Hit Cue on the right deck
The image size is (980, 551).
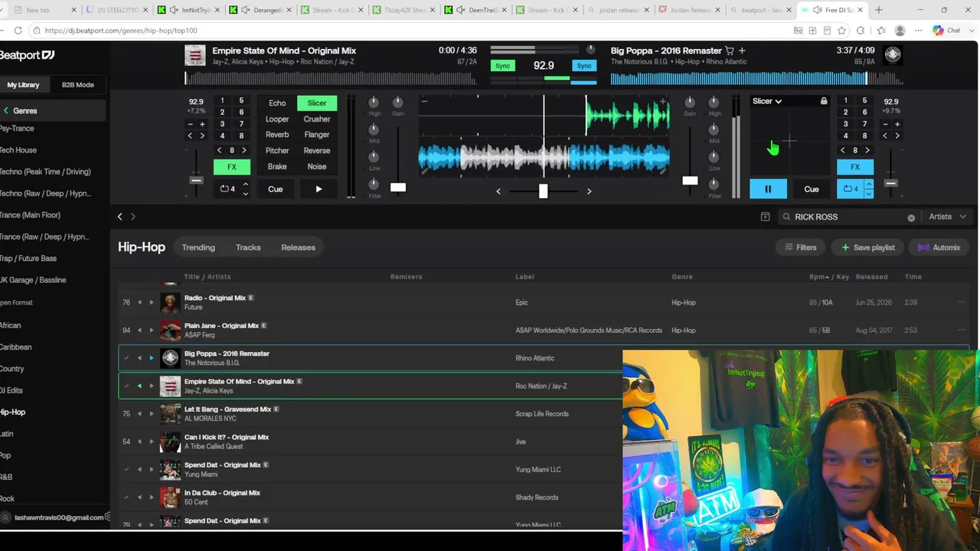pos(812,189)
